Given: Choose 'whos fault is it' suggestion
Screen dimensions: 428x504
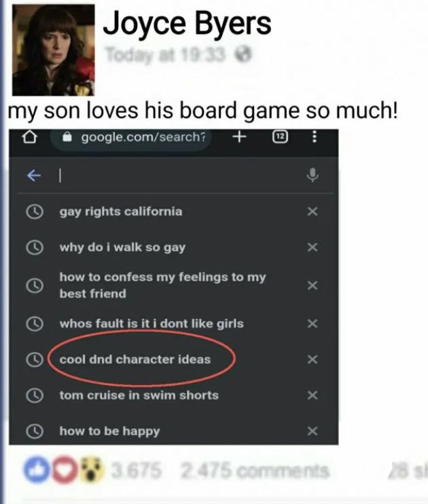Looking at the screenshot, I should 151,324.
